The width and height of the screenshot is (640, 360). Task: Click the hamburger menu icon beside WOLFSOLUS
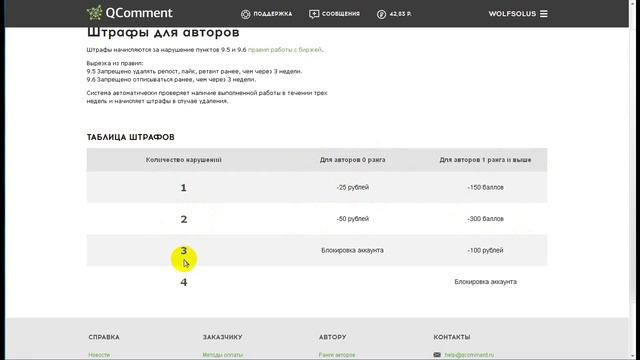(544, 13)
